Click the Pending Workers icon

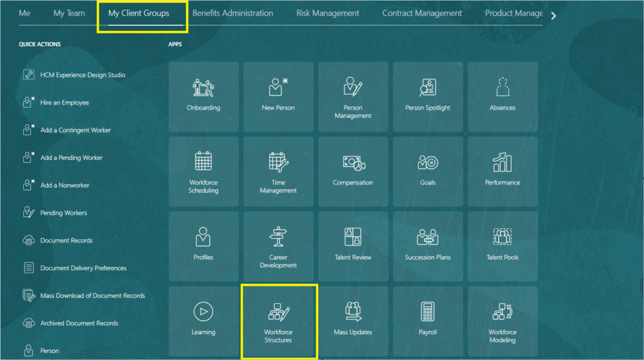(28, 212)
